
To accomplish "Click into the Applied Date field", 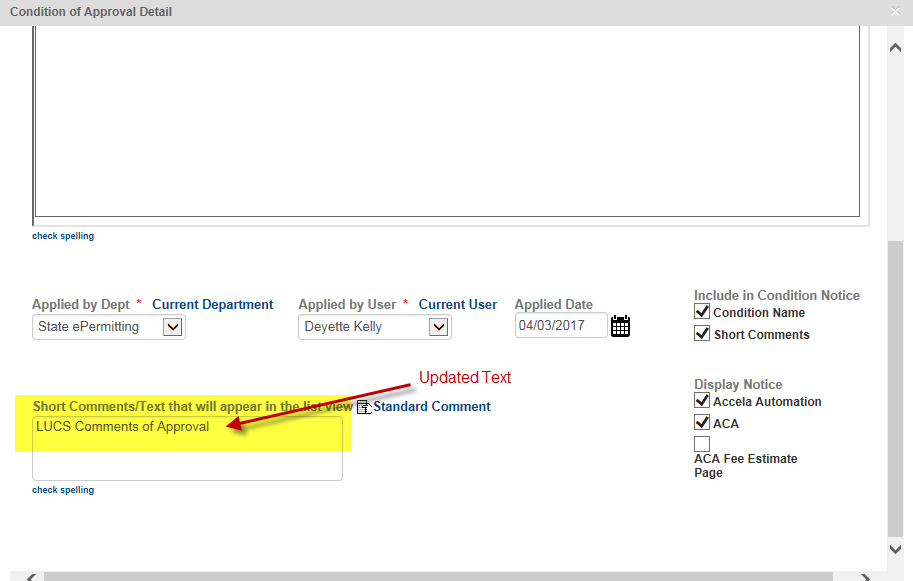I will pos(560,326).
